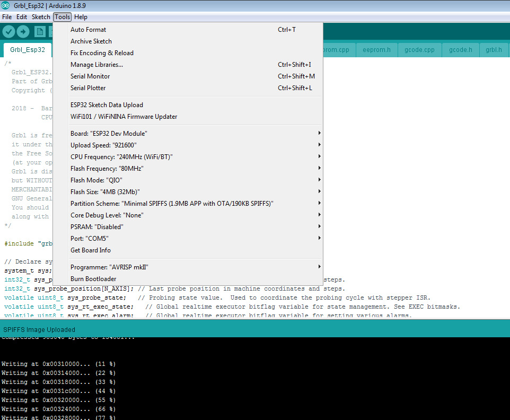Switch to the Grbl_Esp32 tab

point(28,50)
